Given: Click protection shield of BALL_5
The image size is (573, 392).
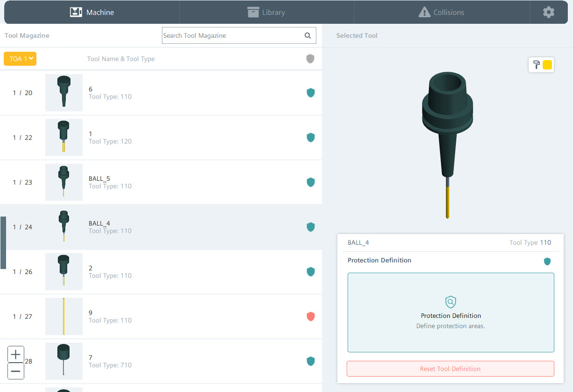Looking at the screenshot, I should pyautogui.click(x=311, y=182).
